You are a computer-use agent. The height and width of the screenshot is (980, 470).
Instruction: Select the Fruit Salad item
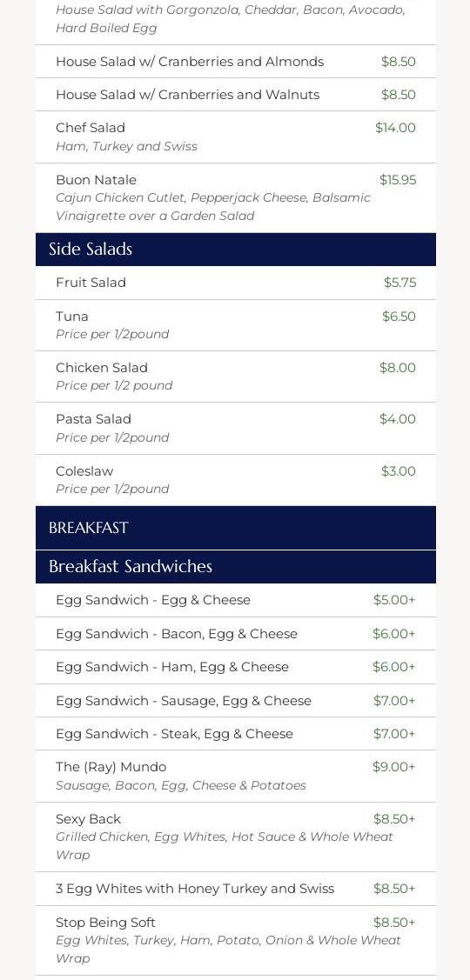tap(235, 283)
